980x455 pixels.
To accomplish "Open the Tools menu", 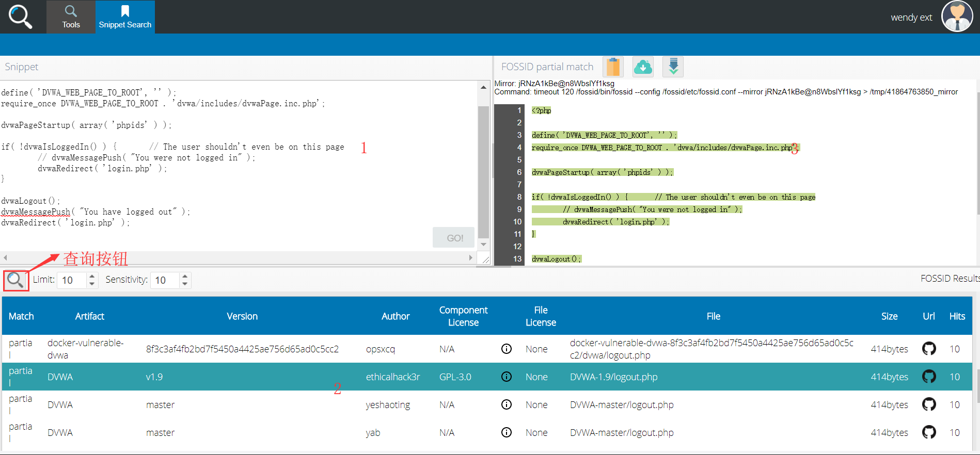I will pos(71,17).
